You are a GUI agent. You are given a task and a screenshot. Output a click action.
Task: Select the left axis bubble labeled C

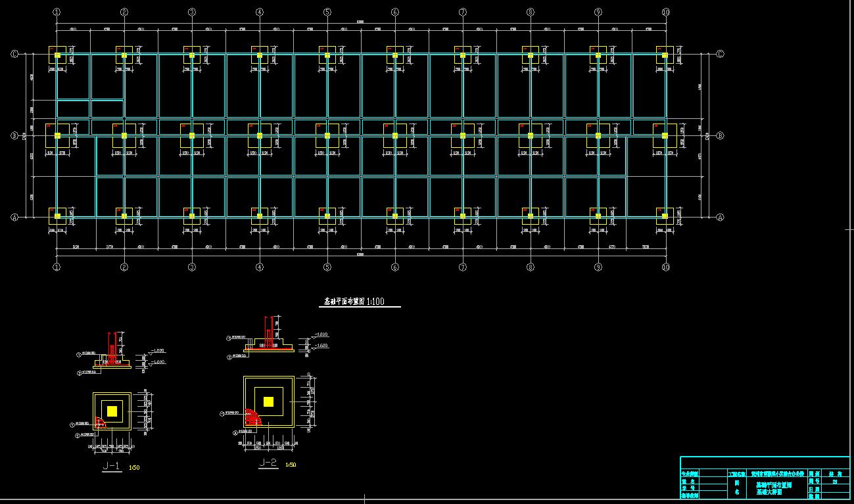pos(14,55)
